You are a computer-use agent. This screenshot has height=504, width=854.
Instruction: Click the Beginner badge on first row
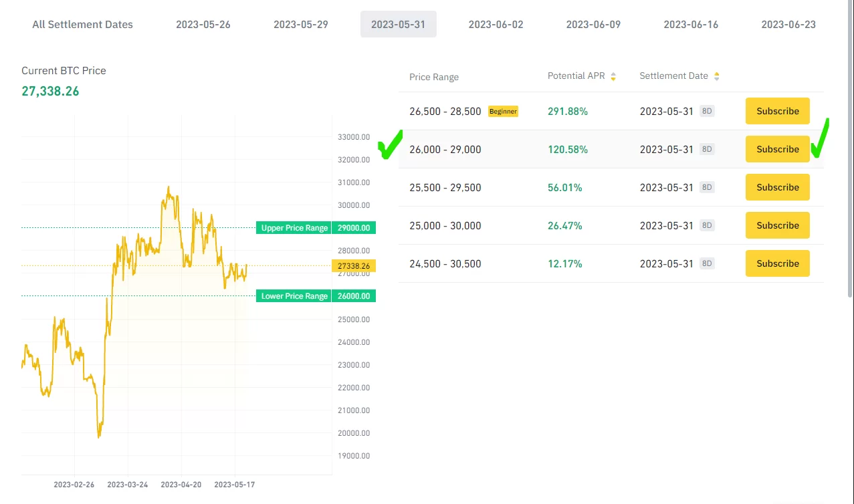point(503,112)
